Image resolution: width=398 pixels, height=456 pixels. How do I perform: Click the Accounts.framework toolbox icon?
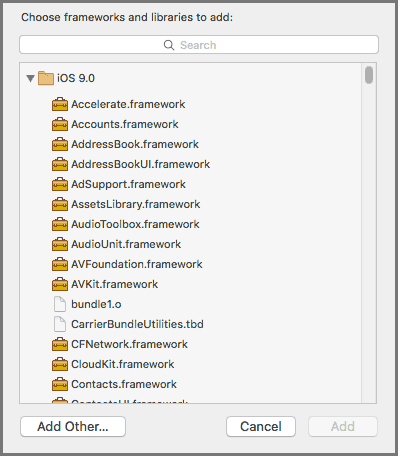[60, 124]
